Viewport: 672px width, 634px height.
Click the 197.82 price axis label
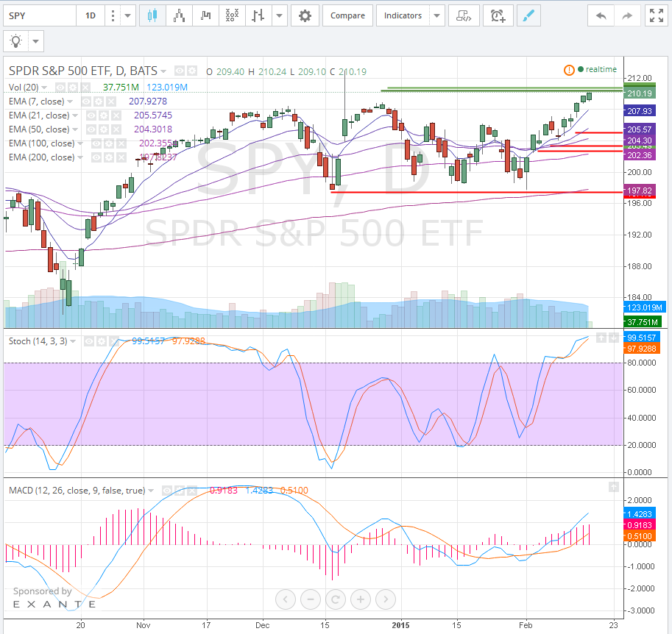click(x=640, y=190)
